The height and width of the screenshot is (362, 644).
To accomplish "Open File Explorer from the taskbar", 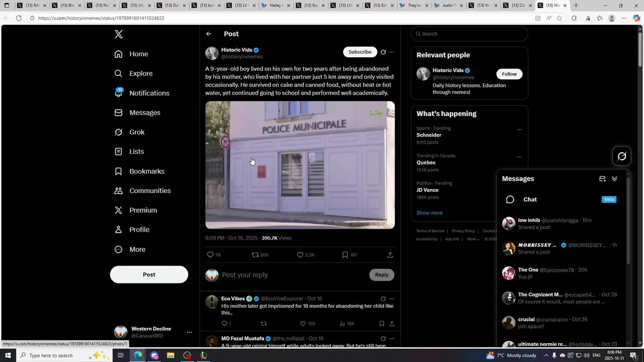I will (171, 355).
